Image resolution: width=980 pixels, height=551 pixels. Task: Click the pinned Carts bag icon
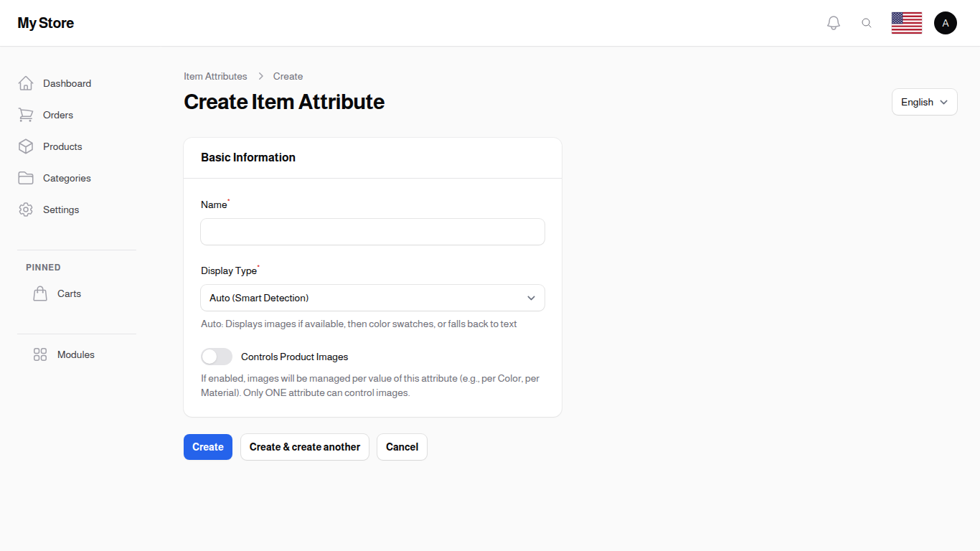coord(40,293)
